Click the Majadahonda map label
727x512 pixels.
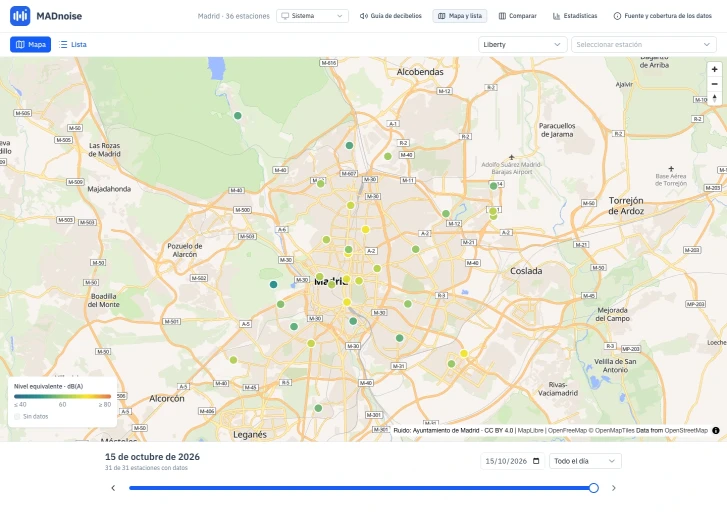(109, 189)
